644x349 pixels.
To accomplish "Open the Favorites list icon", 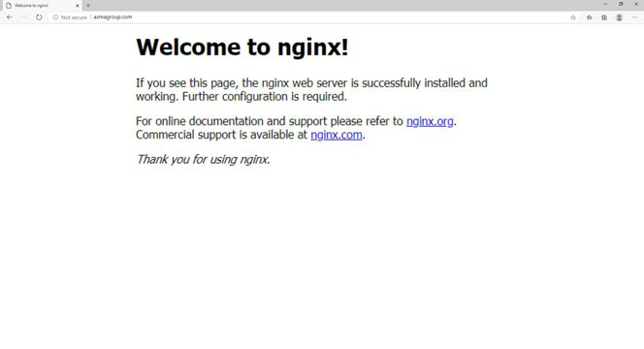I will 590,17.
